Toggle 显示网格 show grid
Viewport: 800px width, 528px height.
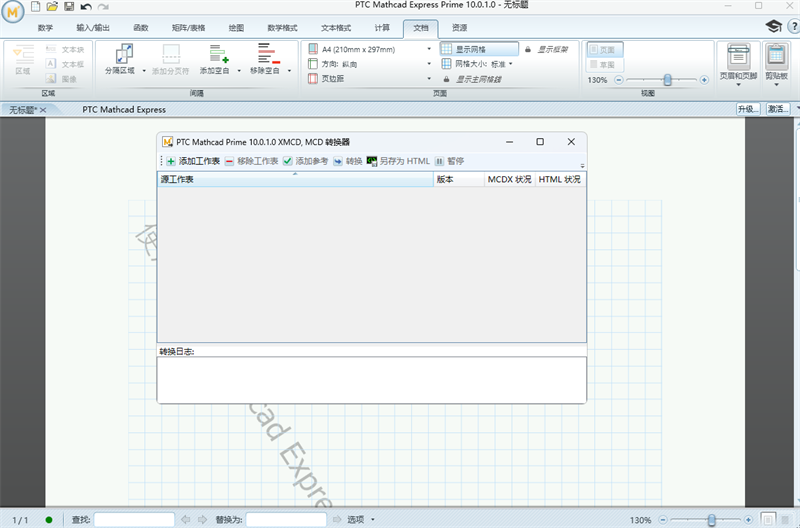479,49
